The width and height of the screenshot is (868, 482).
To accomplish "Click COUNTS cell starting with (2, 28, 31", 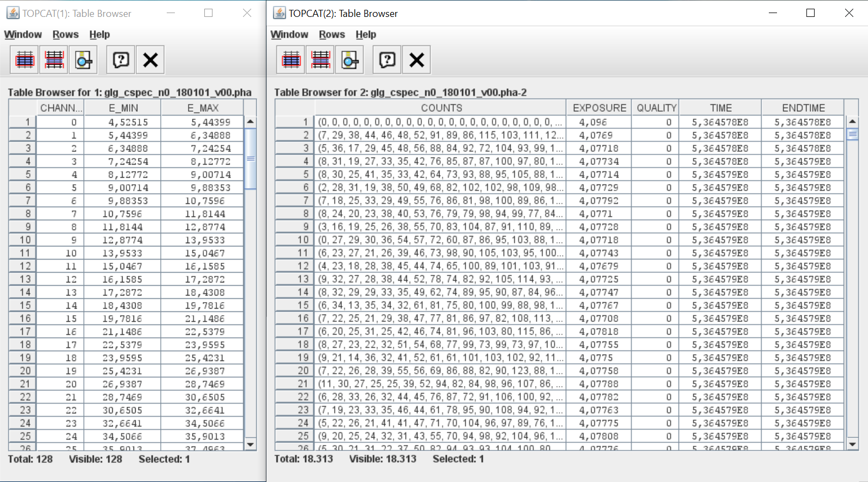I will 441,188.
